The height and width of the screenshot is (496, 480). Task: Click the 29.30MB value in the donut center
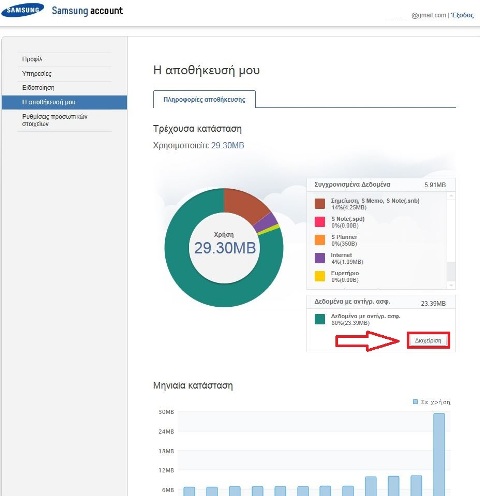tap(225, 248)
